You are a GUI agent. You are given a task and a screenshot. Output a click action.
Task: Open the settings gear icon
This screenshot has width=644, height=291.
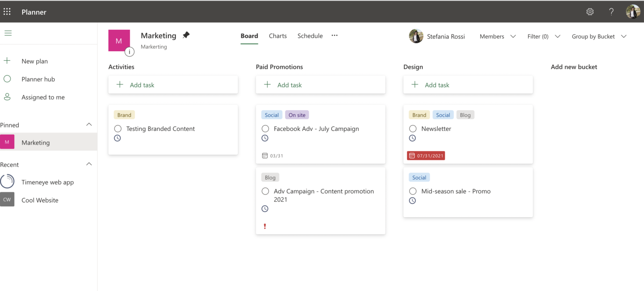[x=590, y=12]
